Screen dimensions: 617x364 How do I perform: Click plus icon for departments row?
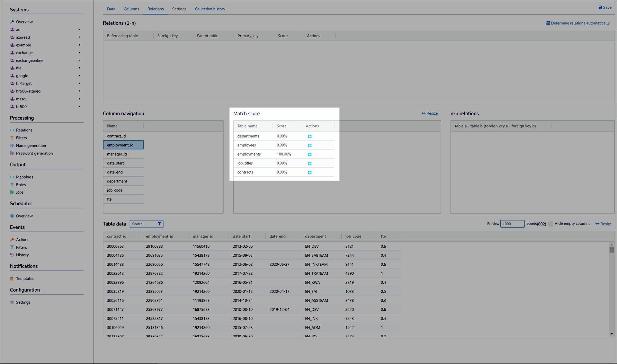pyautogui.click(x=310, y=137)
